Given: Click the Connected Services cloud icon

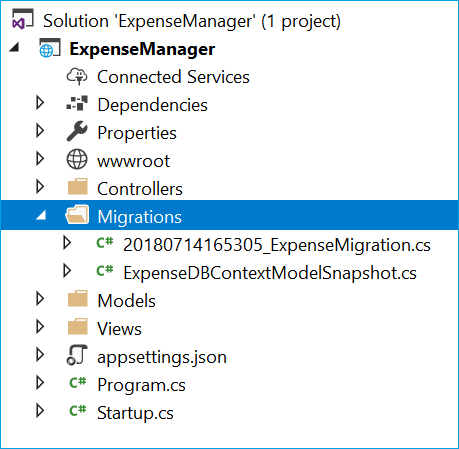Looking at the screenshot, I should click(77, 76).
